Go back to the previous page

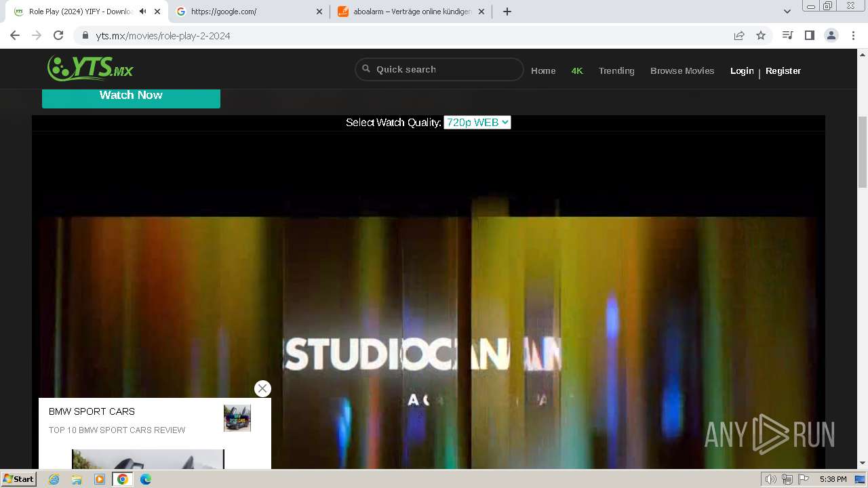(15, 35)
